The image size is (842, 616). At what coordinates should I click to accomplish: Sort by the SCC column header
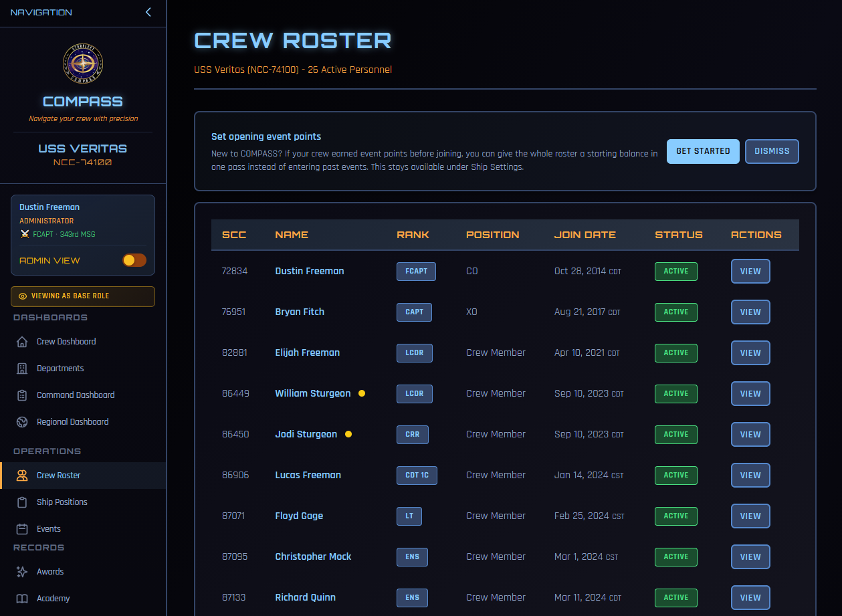tap(234, 235)
